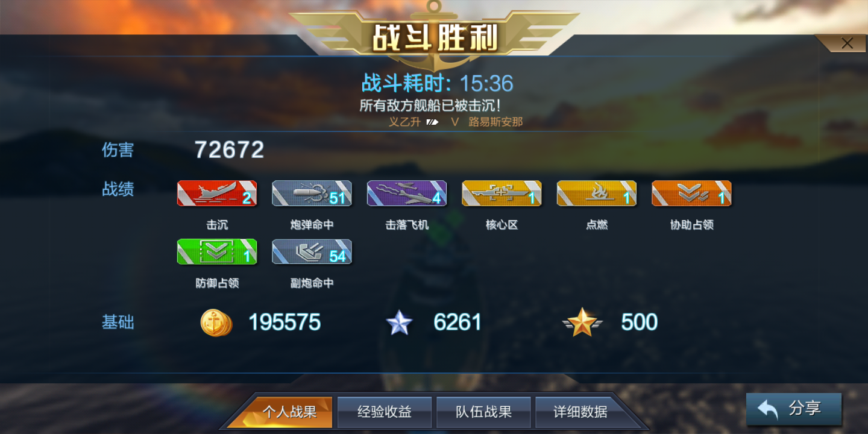Viewport: 868px width, 434px height.
Task: Click the yellow citadel (核心区) badge
Action: pyautogui.click(x=502, y=193)
